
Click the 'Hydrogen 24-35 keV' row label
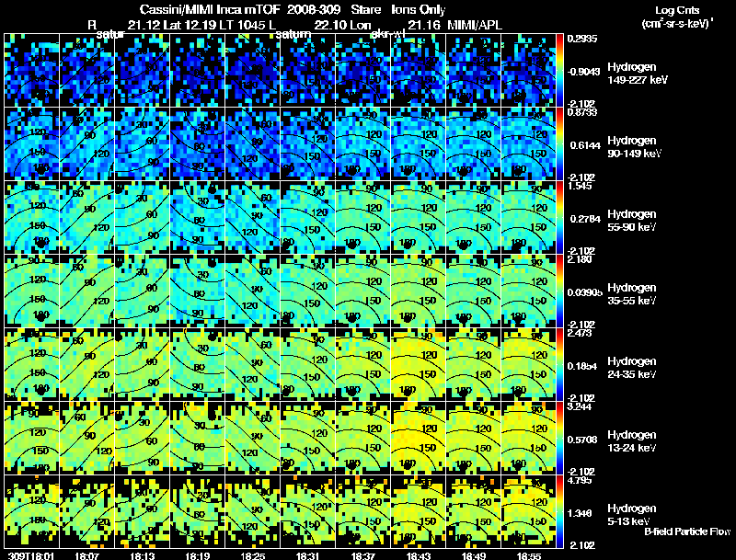(x=632, y=368)
